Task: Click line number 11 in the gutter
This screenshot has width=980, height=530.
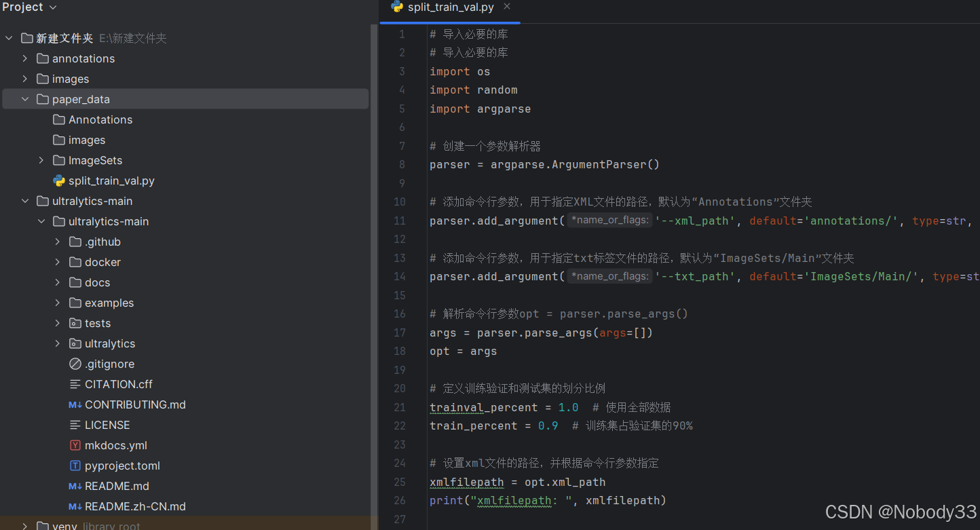Action: pos(399,221)
